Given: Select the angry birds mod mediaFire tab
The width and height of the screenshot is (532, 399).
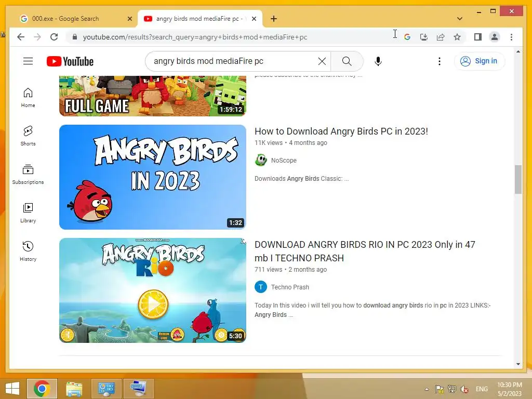Looking at the screenshot, I should click(x=200, y=19).
